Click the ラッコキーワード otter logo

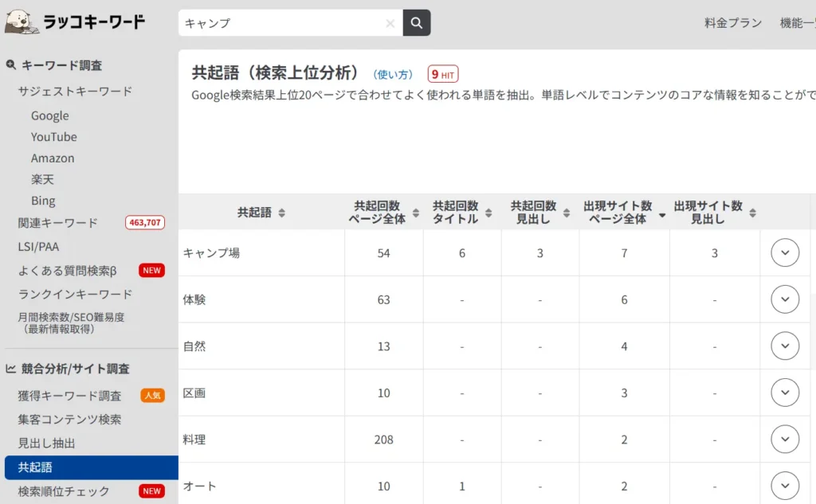click(75, 21)
